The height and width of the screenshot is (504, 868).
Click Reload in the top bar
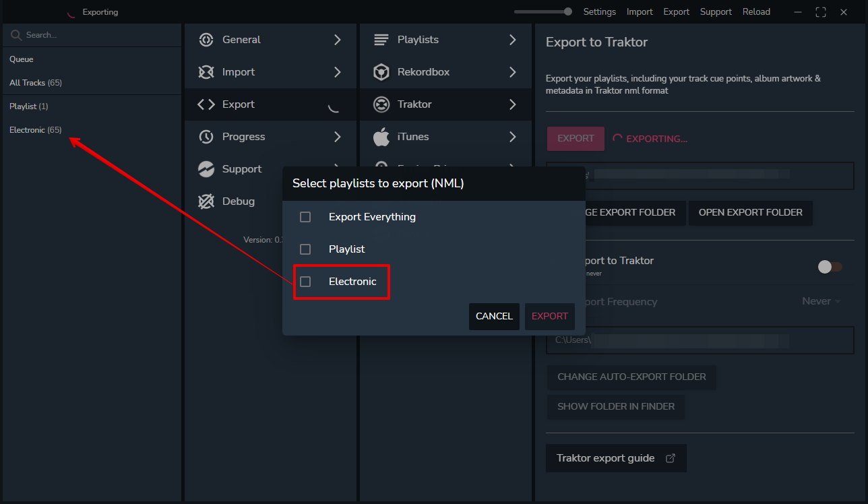[x=756, y=12]
